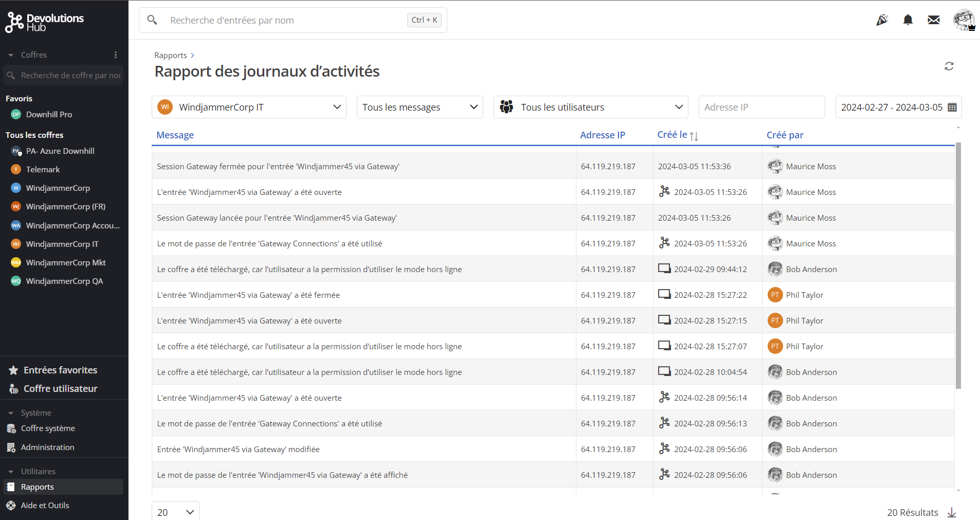The width and height of the screenshot is (980, 520).
Task: Open the messages envelope icon
Action: click(x=934, y=20)
